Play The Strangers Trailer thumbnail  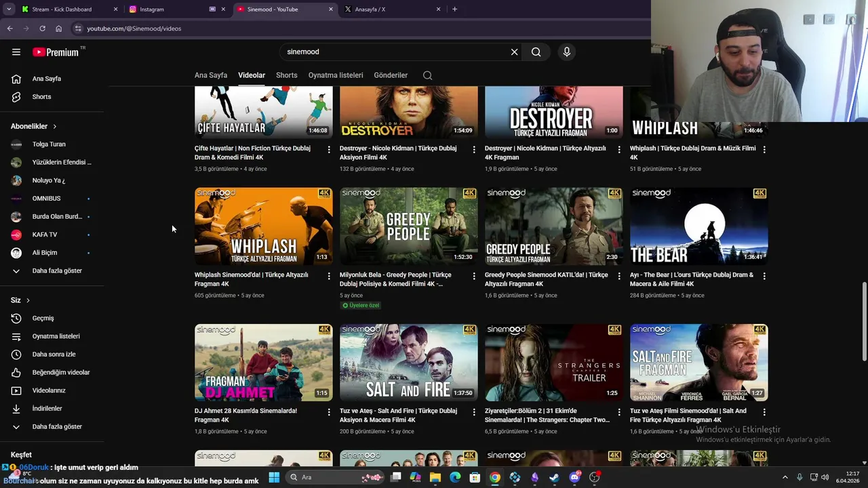[554, 363]
